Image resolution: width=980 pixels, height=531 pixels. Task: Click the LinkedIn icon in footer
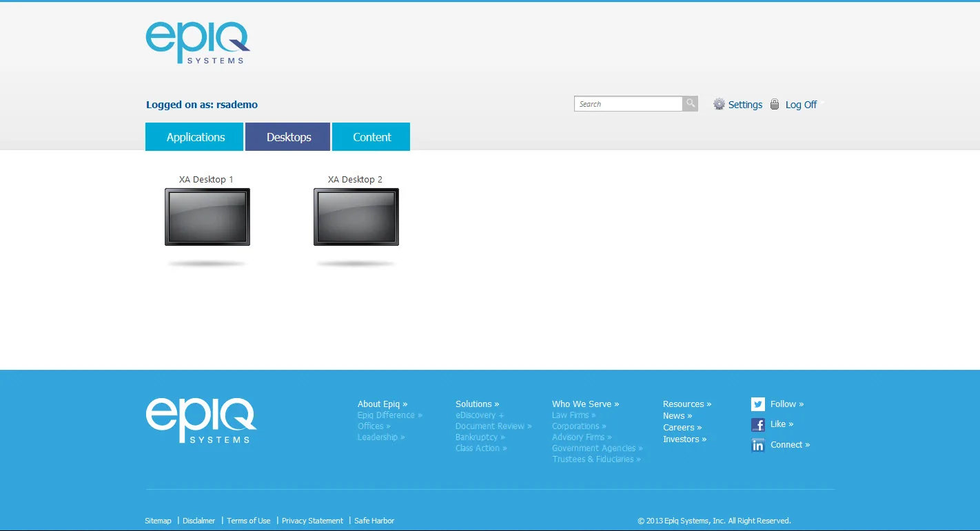(x=758, y=446)
